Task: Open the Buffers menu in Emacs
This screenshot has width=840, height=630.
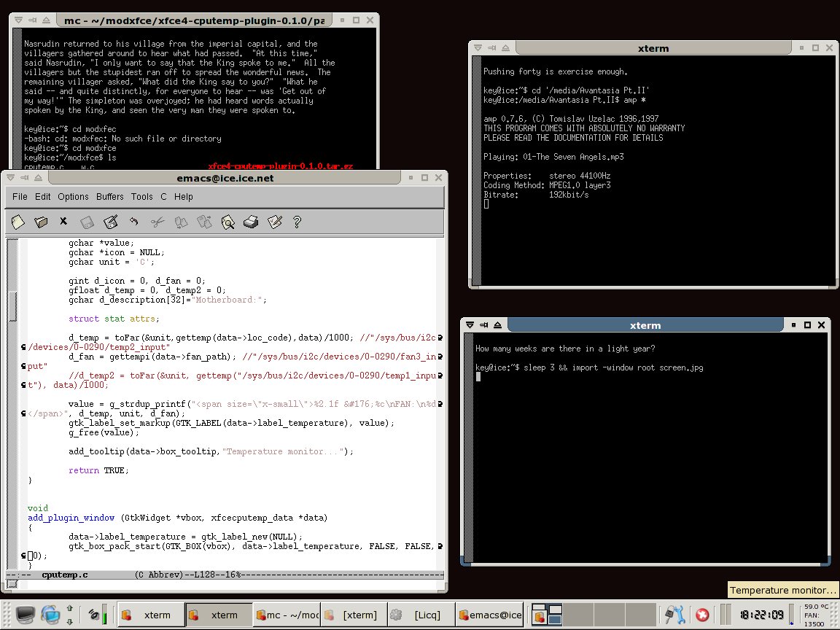Action: pos(110,197)
